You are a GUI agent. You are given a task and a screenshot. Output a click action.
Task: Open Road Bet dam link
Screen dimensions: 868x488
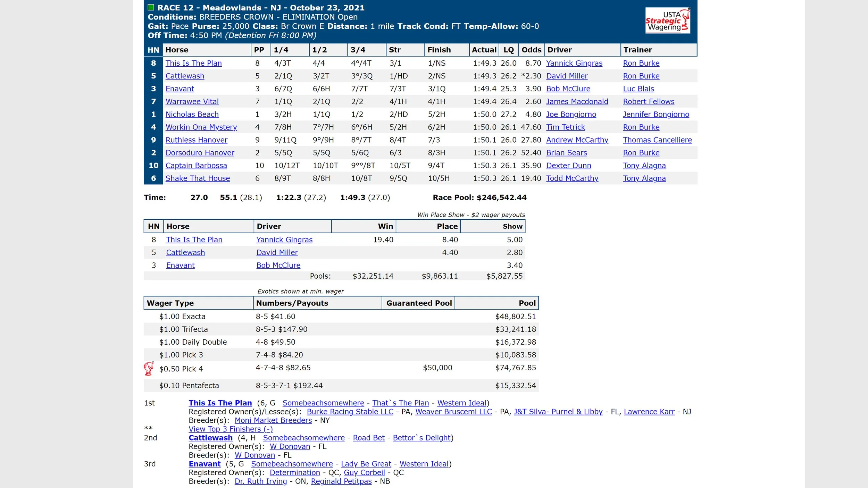(x=369, y=438)
